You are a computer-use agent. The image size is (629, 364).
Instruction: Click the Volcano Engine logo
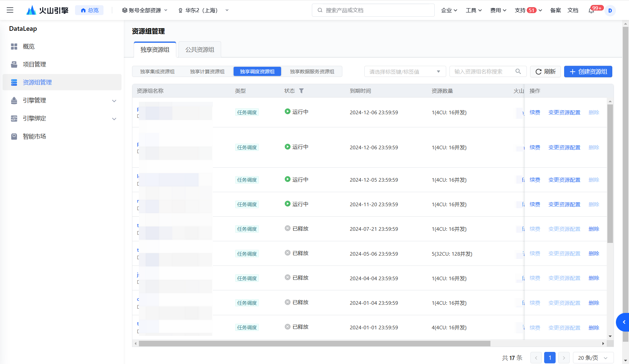48,10
